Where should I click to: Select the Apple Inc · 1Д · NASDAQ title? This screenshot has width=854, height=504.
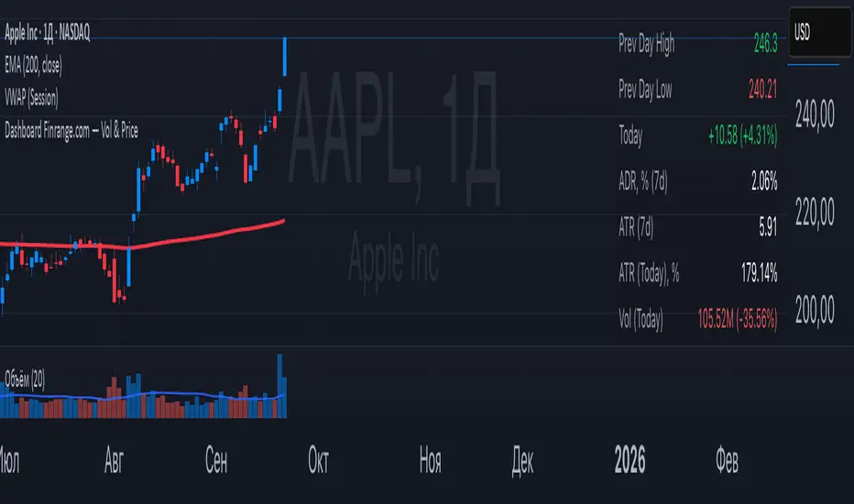(48, 33)
